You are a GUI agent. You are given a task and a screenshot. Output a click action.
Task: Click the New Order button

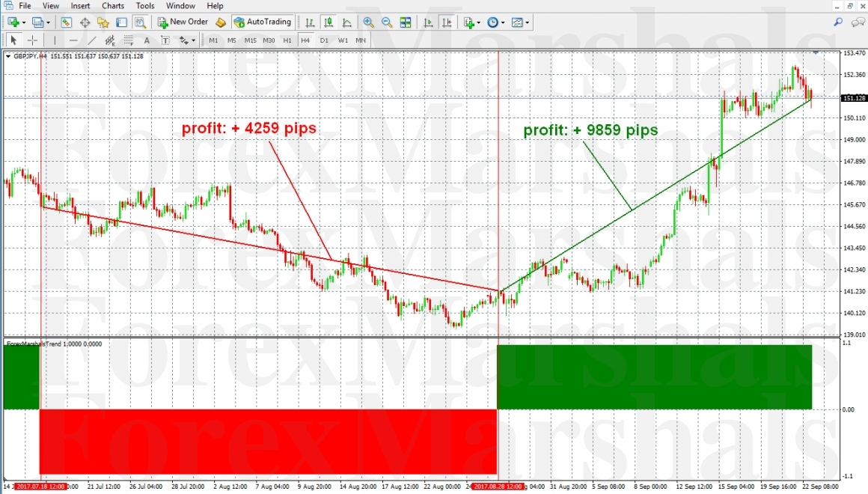(183, 22)
